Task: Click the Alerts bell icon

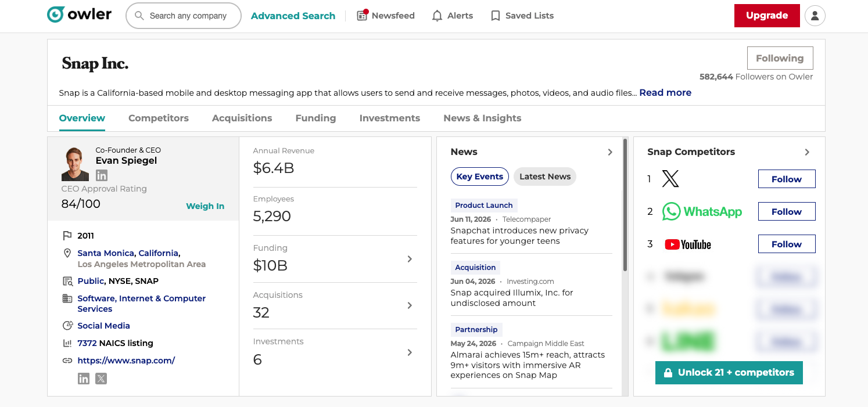Action: tap(437, 16)
